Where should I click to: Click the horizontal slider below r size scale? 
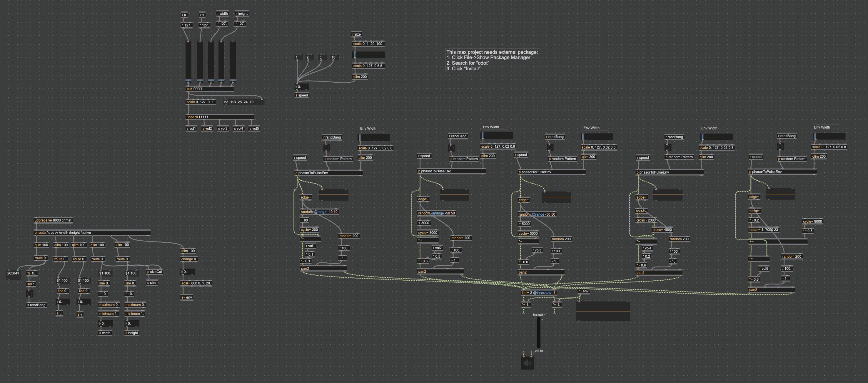pyautogui.click(x=369, y=55)
